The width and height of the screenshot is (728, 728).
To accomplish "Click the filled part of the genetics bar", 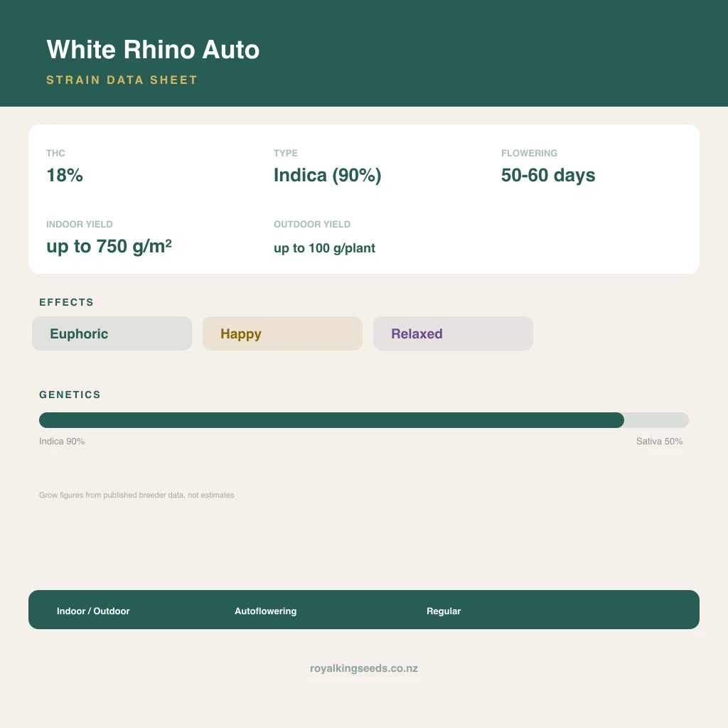I will coord(331,420).
